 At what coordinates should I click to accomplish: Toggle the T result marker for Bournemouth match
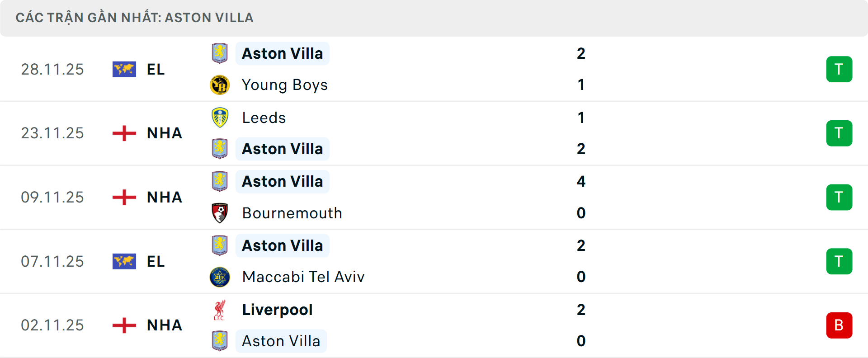tap(840, 197)
